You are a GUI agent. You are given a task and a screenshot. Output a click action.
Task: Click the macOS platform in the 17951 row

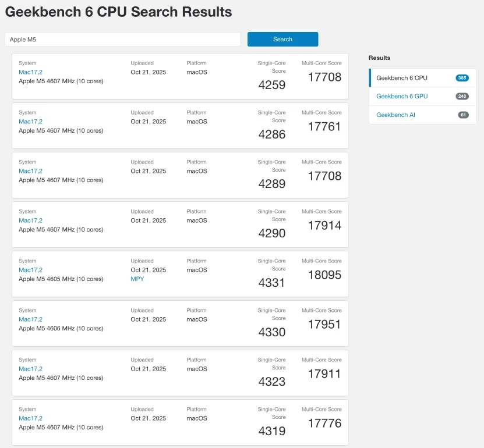197,319
